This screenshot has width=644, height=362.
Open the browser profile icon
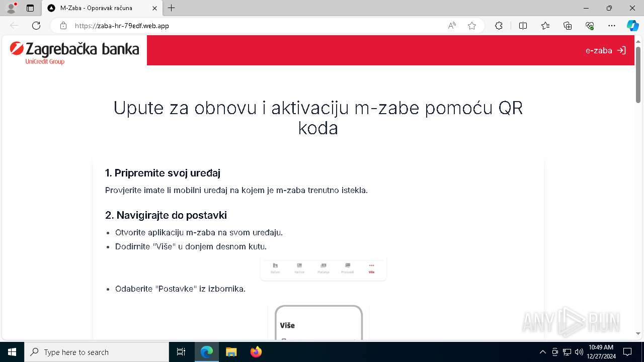pos(11,8)
